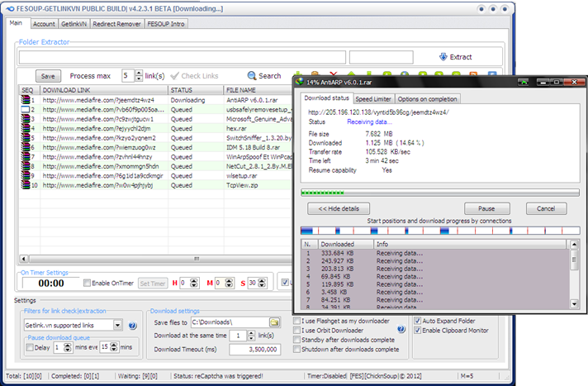The width and height of the screenshot is (588, 386).
Task: Click the IDM icon in download window title
Action: pyautogui.click(x=299, y=82)
